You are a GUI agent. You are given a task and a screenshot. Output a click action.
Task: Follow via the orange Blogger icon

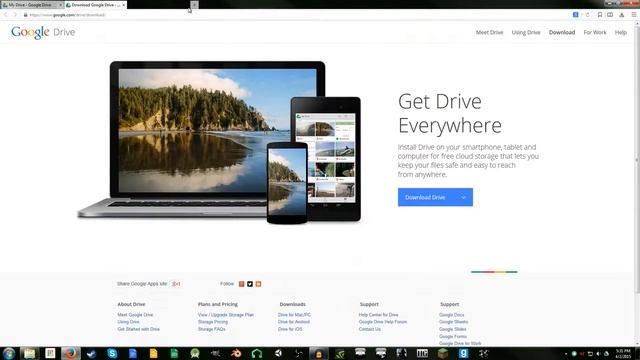[x=258, y=284]
